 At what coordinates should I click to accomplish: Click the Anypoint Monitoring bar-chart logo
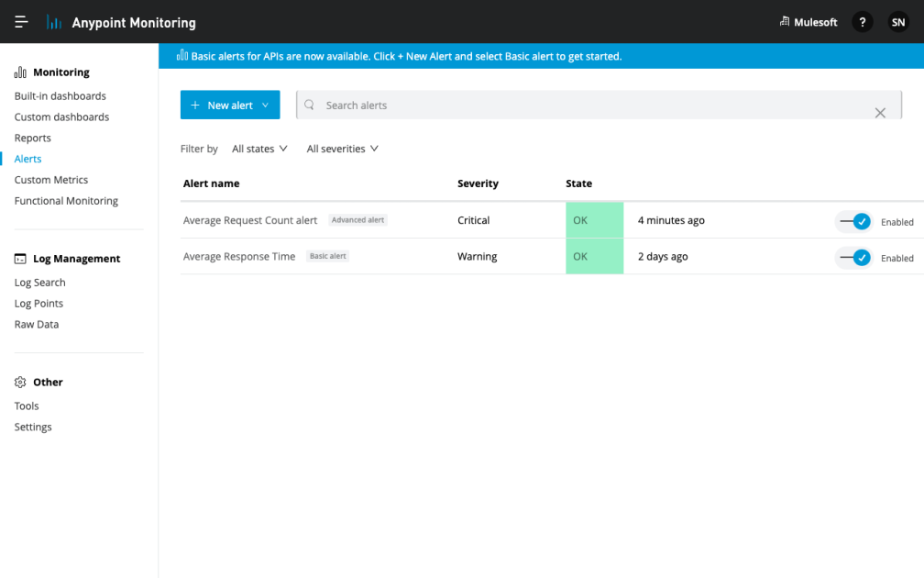tap(55, 22)
